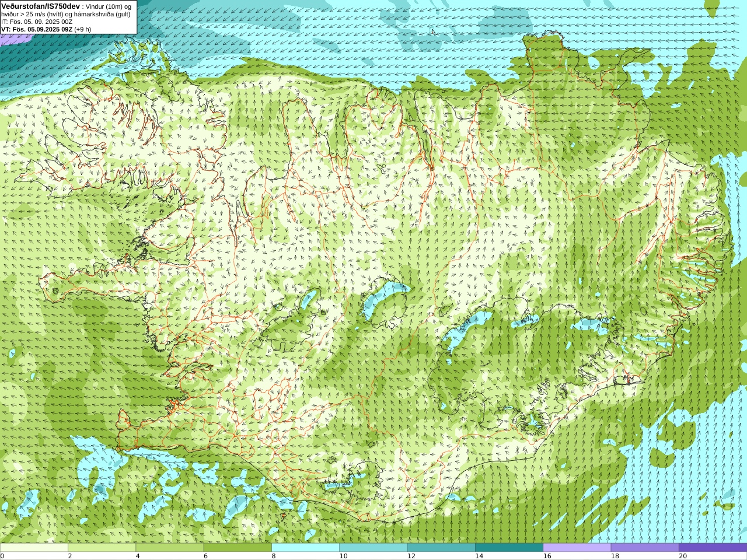Click the light cyan 8–10 legend swatch
Image resolution: width=747 pixels, height=560 pixels.
[305, 548]
